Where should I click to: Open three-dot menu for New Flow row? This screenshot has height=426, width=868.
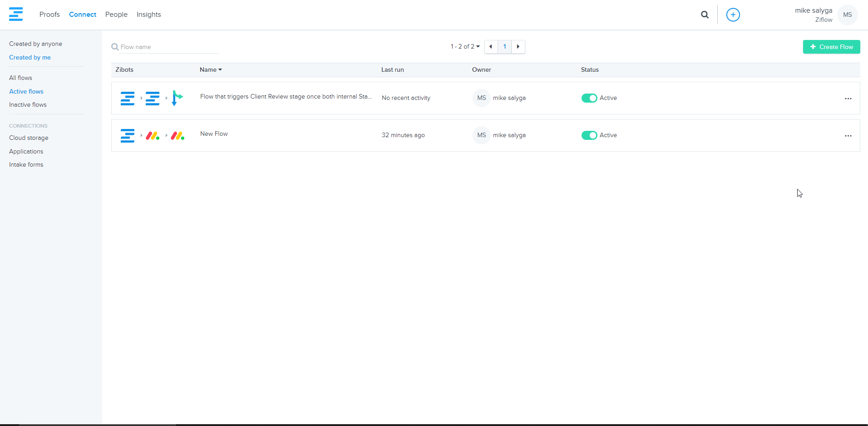[848, 136]
